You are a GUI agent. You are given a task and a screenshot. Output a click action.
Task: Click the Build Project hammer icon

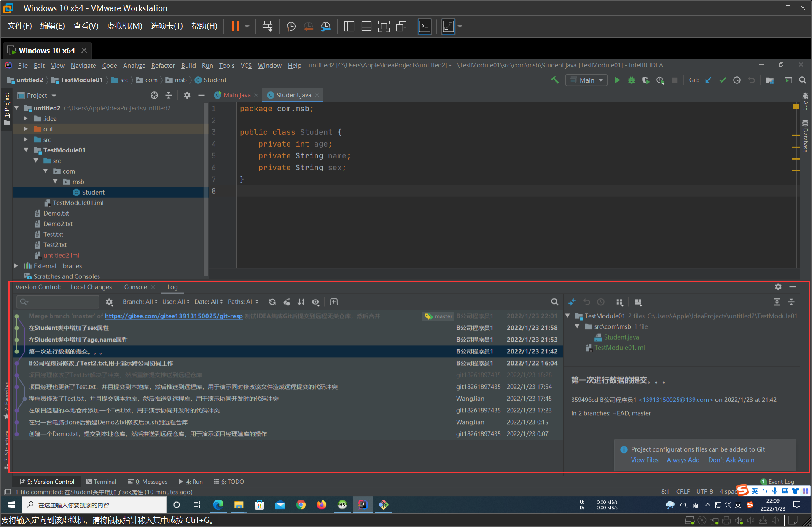pyautogui.click(x=555, y=80)
